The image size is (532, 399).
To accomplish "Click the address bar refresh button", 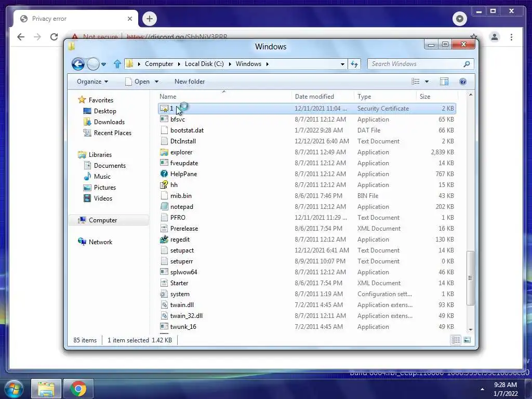I will pos(354,64).
